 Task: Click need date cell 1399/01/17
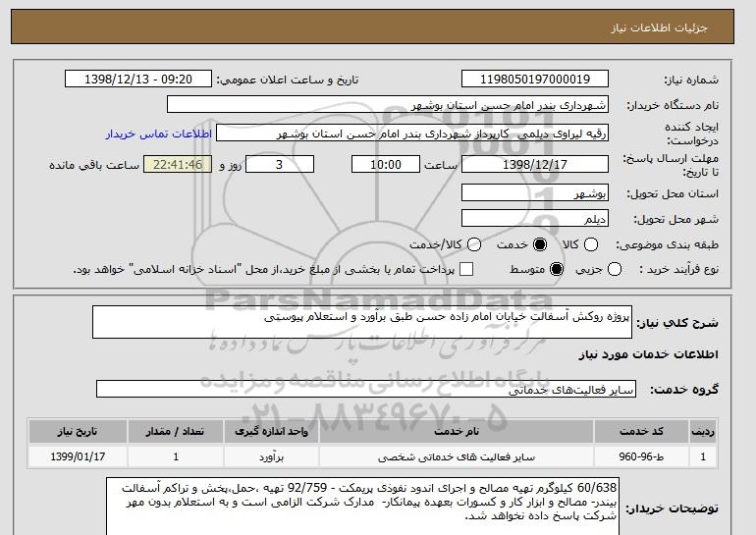pos(78,456)
